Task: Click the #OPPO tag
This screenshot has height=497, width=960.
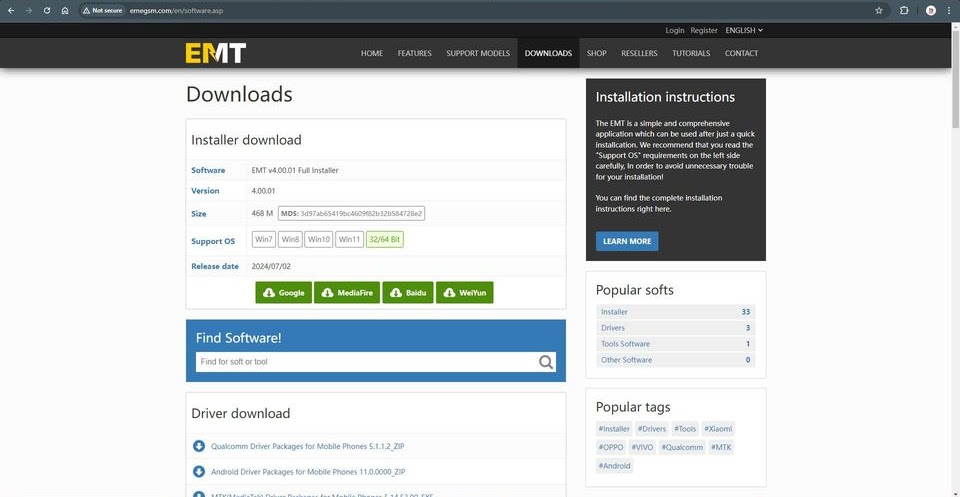Action: pos(610,447)
